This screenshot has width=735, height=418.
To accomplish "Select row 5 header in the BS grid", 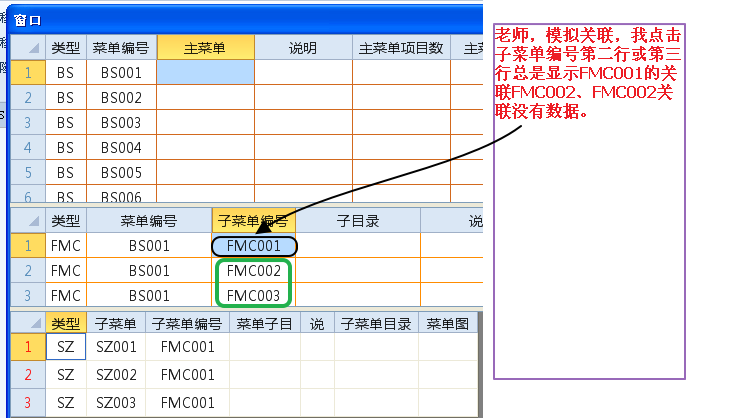I will point(28,172).
